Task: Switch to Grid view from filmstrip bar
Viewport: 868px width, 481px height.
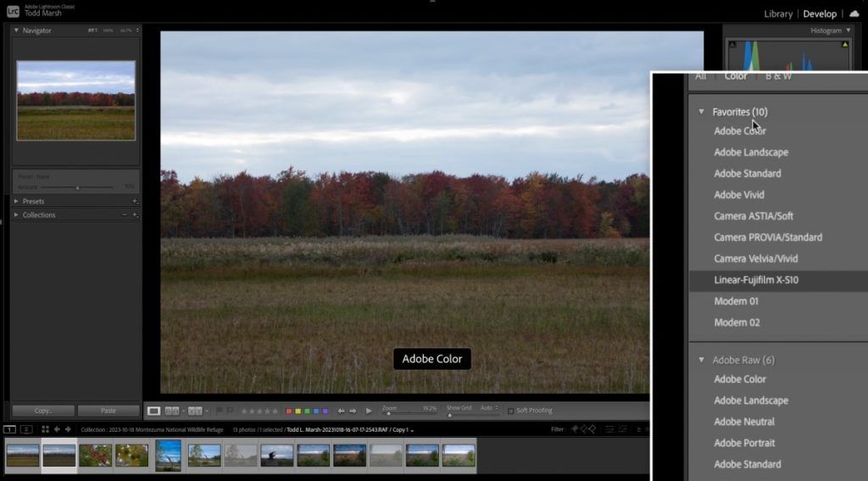Action: pyautogui.click(x=46, y=429)
